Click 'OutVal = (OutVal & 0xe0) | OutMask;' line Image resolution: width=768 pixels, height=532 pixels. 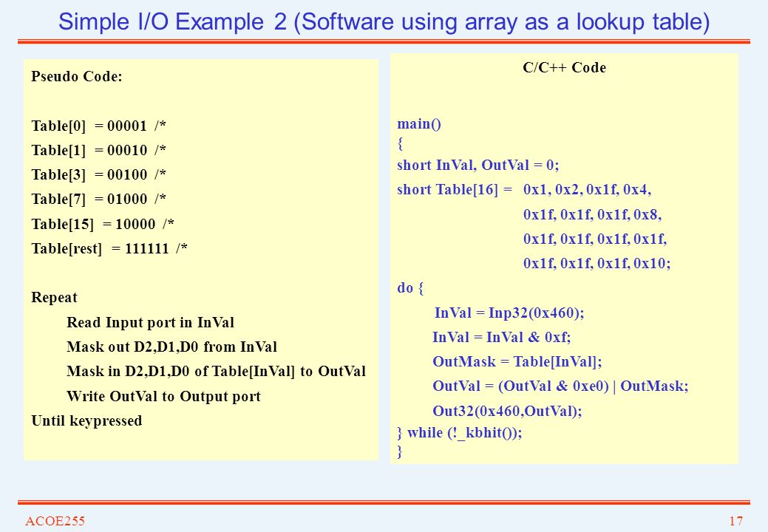point(560,386)
